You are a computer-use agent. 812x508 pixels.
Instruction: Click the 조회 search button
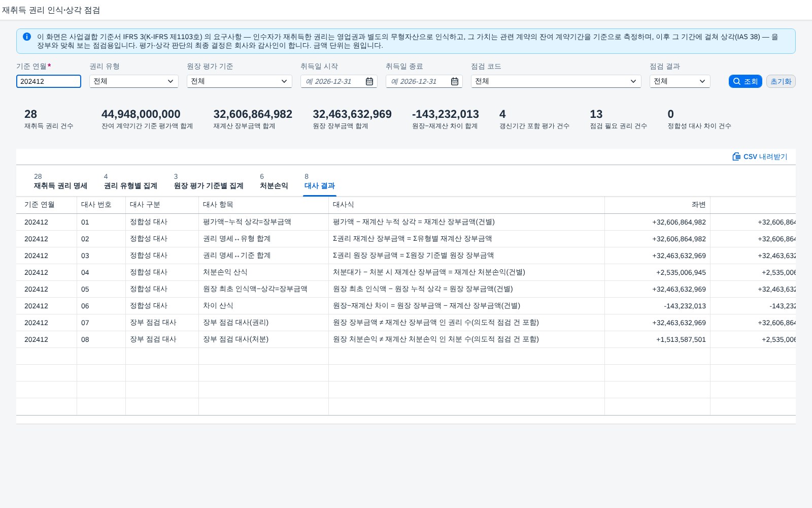[x=745, y=81]
